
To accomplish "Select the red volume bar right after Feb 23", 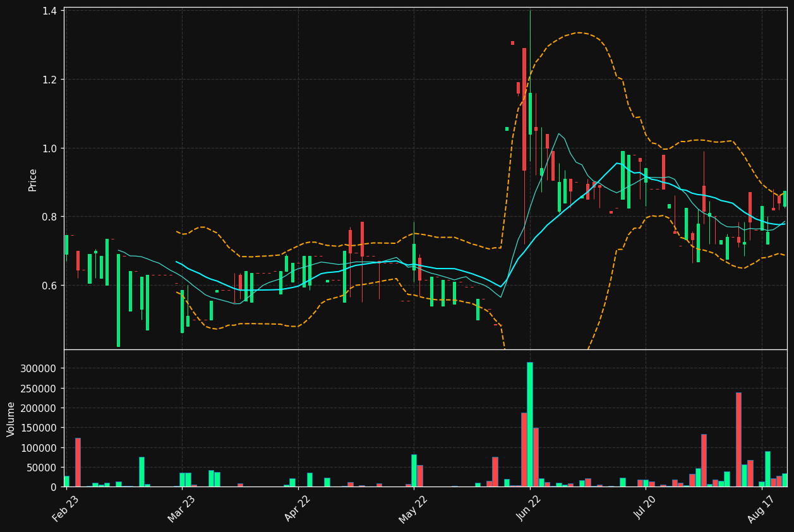I will [x=78, y=462].
